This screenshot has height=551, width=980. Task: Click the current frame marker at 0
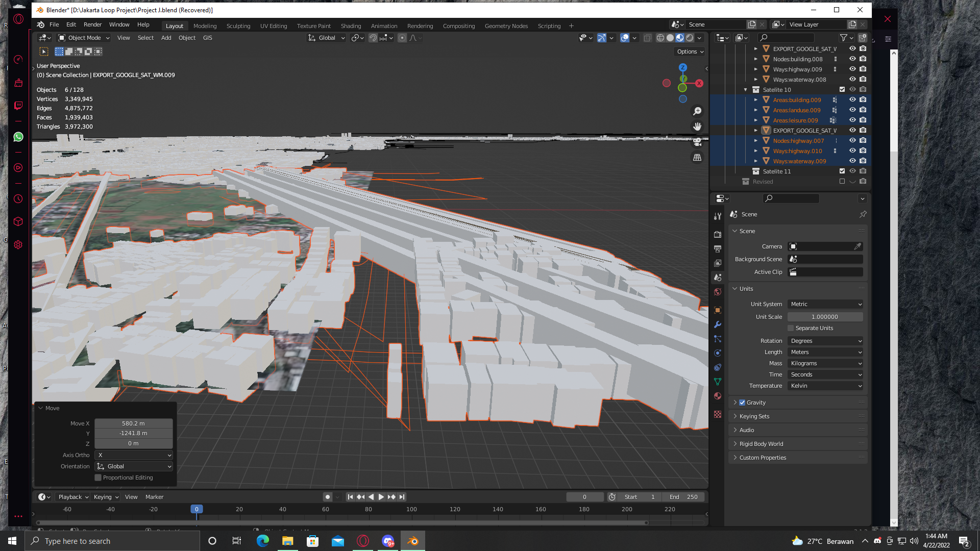tap(197, 509)
